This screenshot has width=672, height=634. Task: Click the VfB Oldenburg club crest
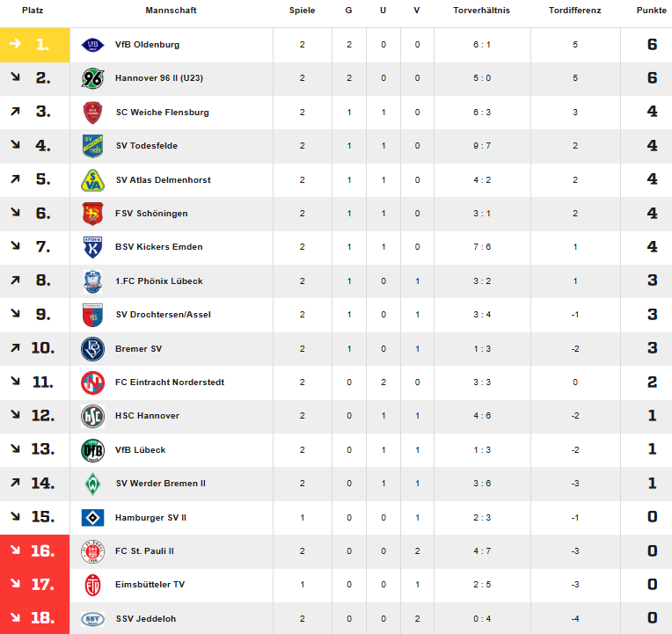coord(92,45)
